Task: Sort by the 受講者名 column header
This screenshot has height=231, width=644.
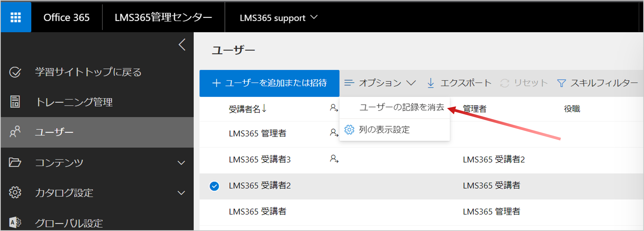Action: coord(248,109)
